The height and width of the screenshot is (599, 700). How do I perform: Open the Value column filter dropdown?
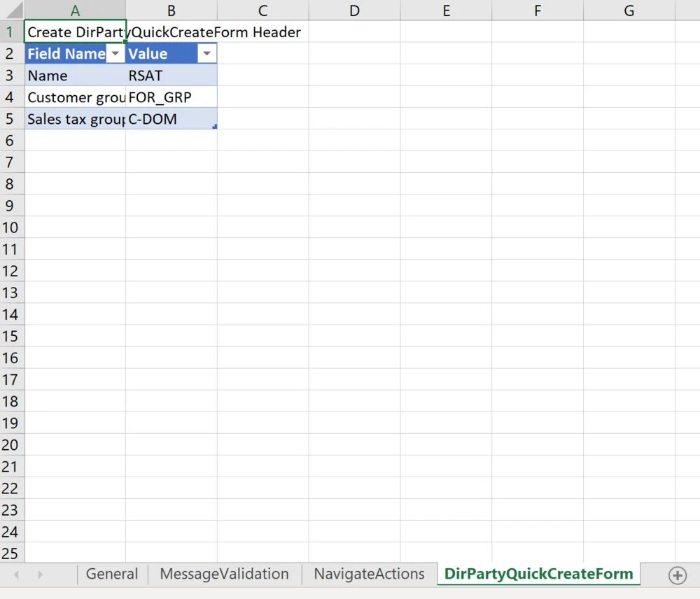(206, 54)
